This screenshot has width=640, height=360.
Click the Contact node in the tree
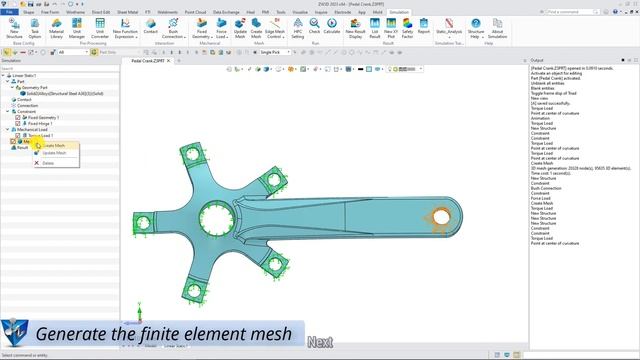pyautogui.click(x=24, y=100)
